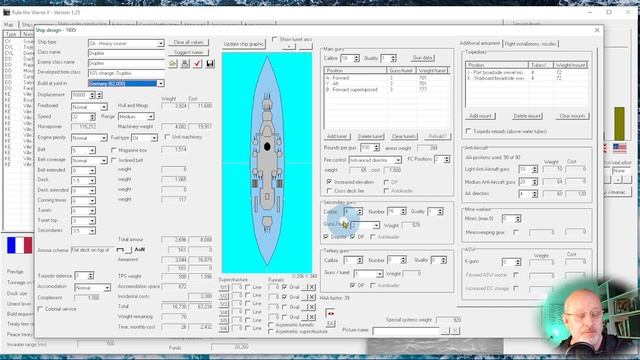Viewport: 640px width, 360px height.
Task: Open the Build at yard in dropdown
Action: point(160,83)
